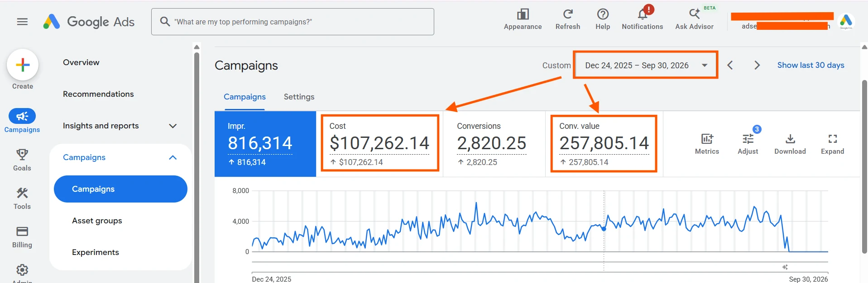This screenshot has height=283, width=868.
Task: Open Recommendations page
Action: 98,94
